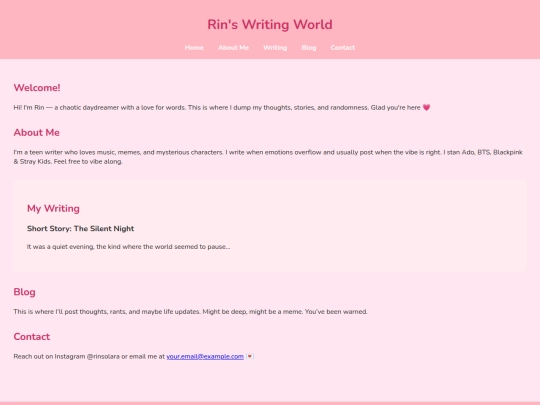Go to the About Me nav link
The image size is (540, 405).
tap(233, 48)
